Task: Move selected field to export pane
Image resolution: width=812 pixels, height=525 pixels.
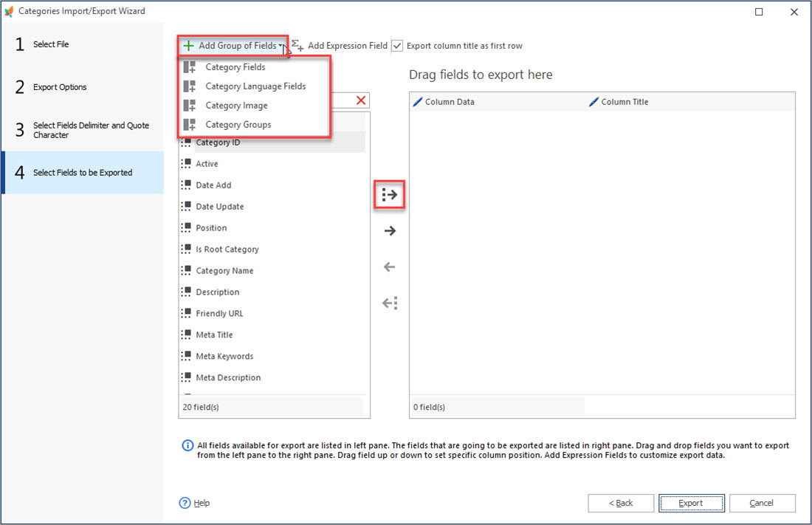Action: point(390,230)
